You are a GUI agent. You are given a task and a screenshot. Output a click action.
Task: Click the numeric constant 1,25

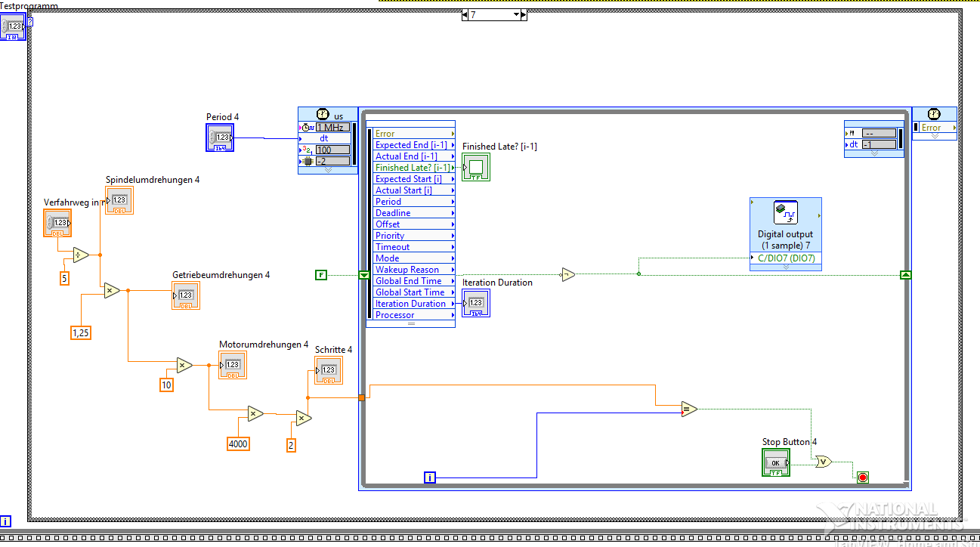[x=80, y=332]
